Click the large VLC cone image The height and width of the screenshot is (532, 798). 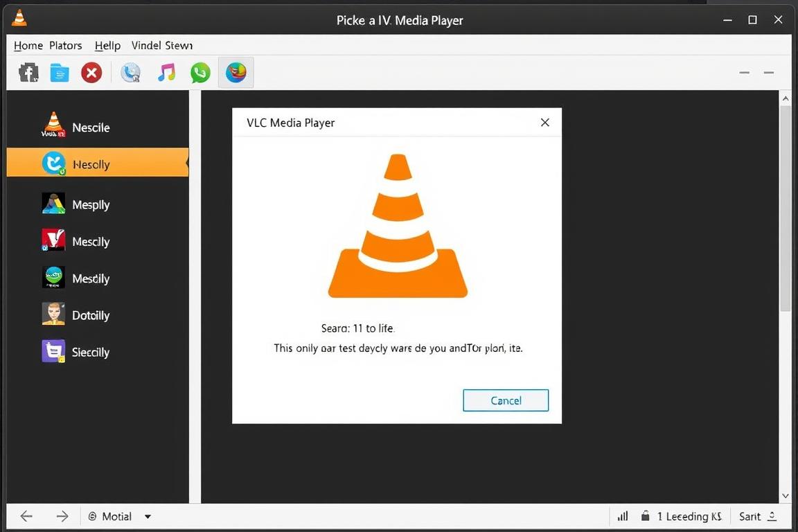click(x=398, y=226)
